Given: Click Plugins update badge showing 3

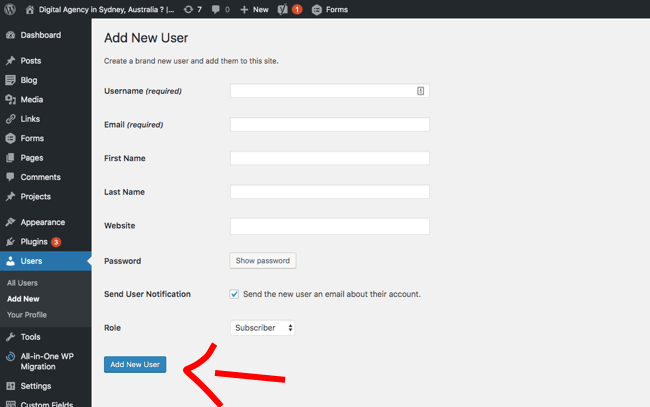Looking at the screenshot, I should coord(56,242).
